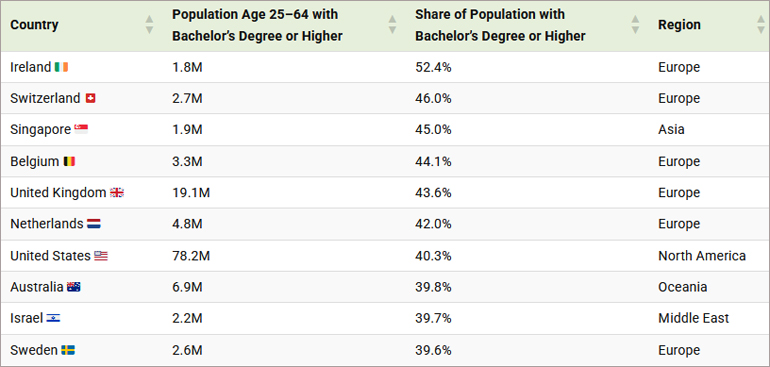This screenshot has width=770, height=367.
Task: Click the Switzerland flag icon
Action: [x=90, y=98]
